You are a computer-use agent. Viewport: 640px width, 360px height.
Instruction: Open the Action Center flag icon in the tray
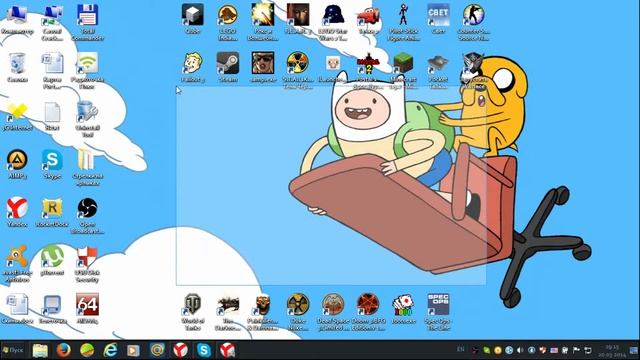tap(576, 350)
